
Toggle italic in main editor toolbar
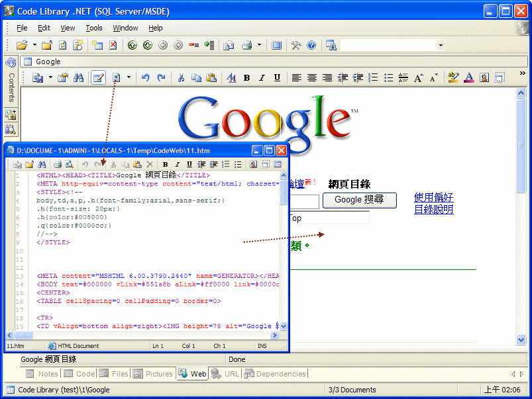click(x=262, y=77)
